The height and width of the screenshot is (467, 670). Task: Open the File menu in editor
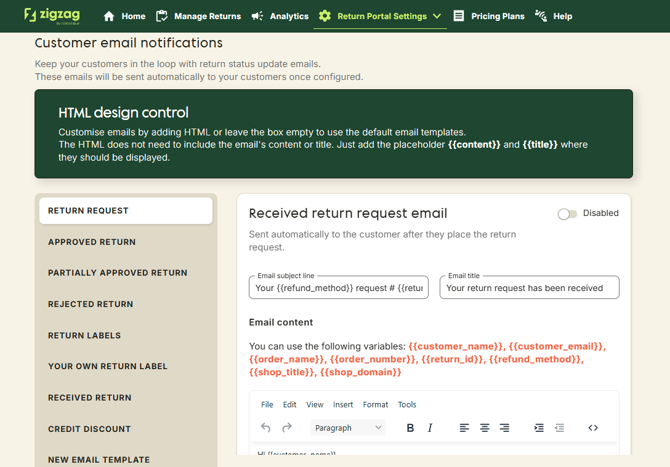(267, 405)
